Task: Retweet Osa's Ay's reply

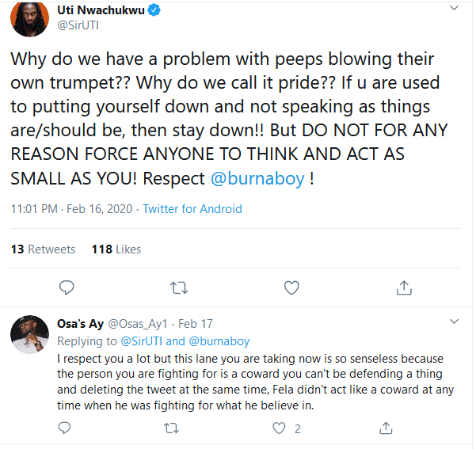Action: tap(170, 428)
